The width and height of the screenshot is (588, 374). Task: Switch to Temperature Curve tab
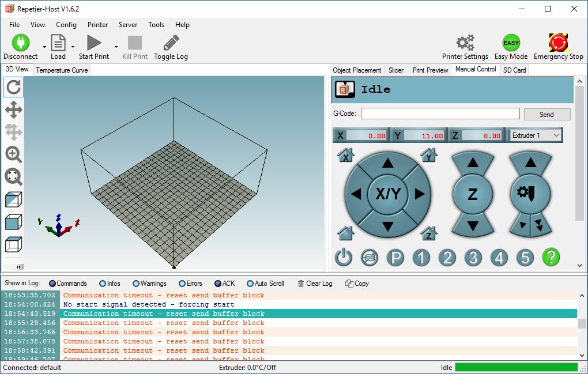pos(62,70)
